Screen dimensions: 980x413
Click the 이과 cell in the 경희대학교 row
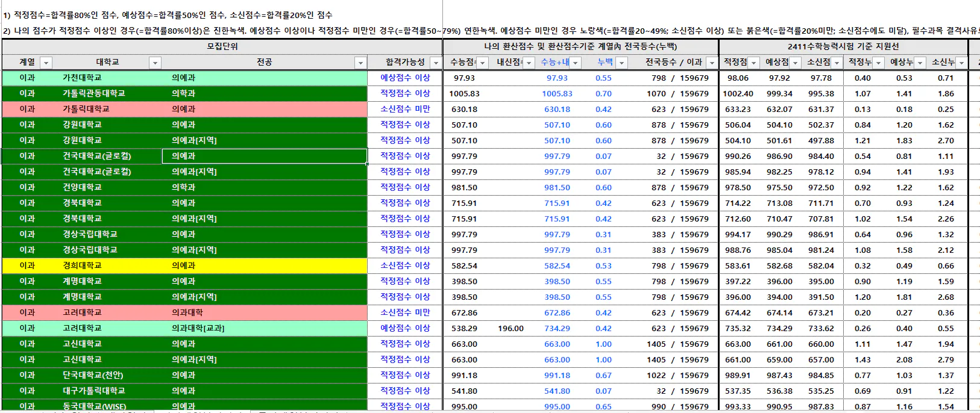(27, 265)
